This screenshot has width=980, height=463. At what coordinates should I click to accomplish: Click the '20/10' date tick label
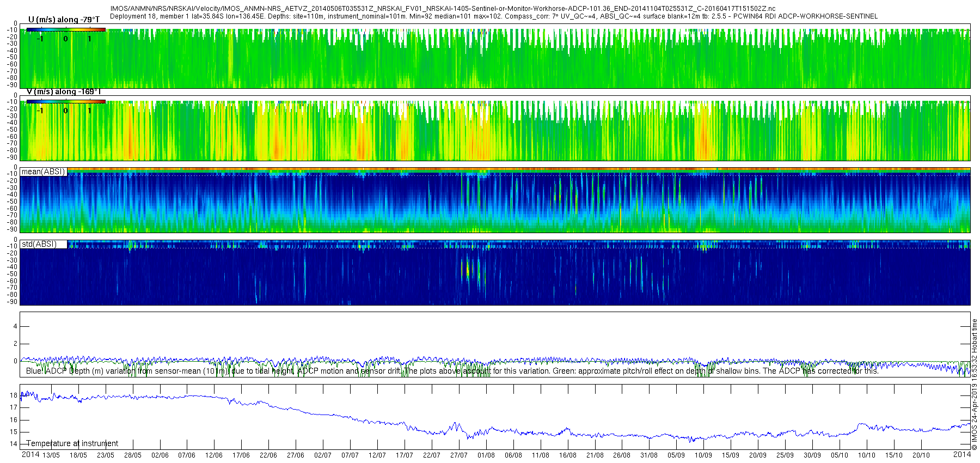pos(921,455)
